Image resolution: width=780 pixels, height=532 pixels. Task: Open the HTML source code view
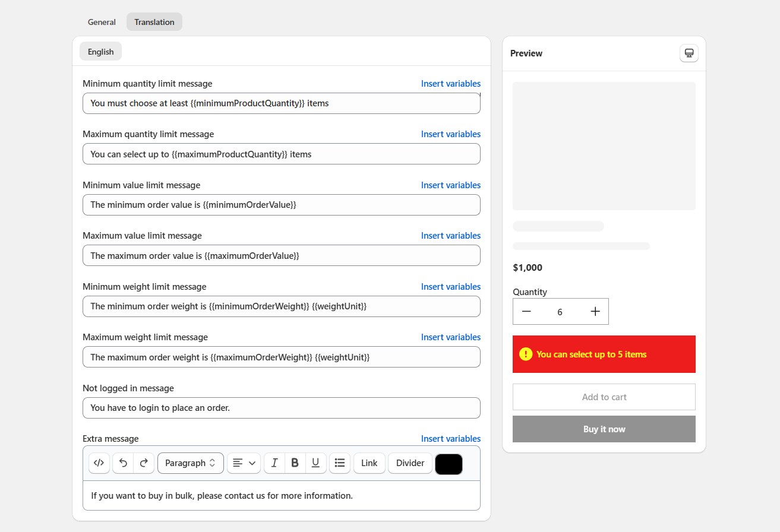[99, 463]
